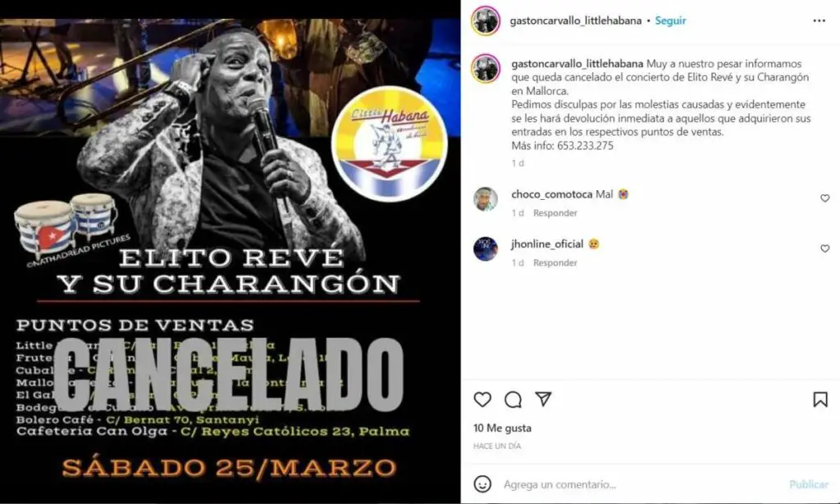Image resolution: width=840 pixels, height=504 pixels.
Task: Reply to choco_comotoca's comment
Action: point(555,213)
